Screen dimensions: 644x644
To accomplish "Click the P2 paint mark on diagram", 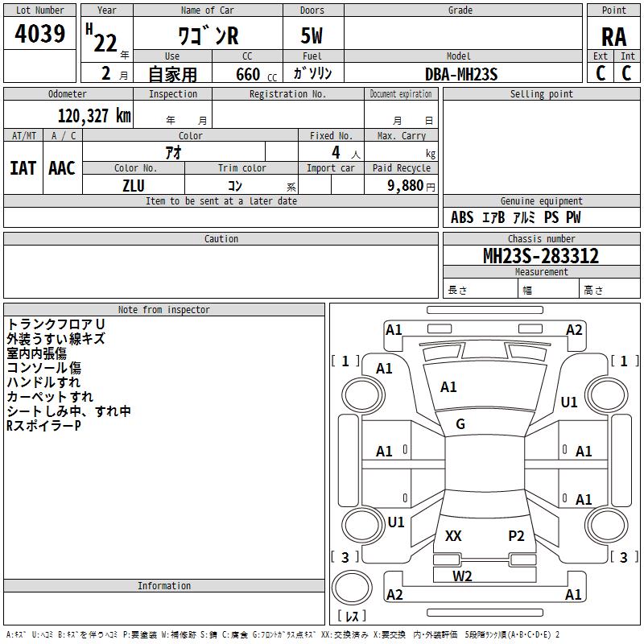I will (516, 536).
